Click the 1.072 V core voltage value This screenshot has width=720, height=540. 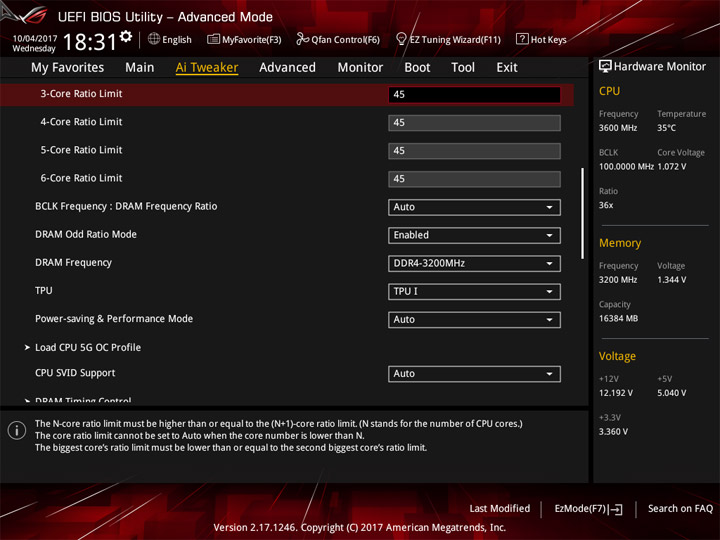(x=672, y=167)
